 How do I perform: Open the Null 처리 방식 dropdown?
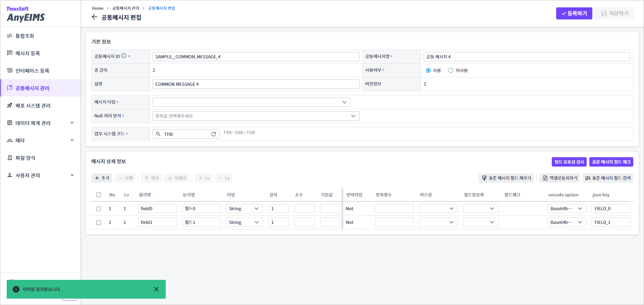256,116
